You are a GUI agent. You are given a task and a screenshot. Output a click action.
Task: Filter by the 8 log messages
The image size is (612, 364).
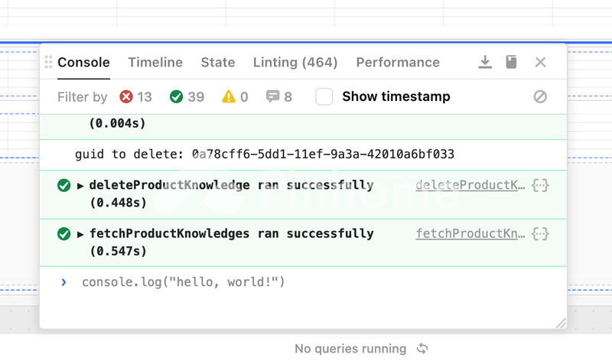coord(278,96)
